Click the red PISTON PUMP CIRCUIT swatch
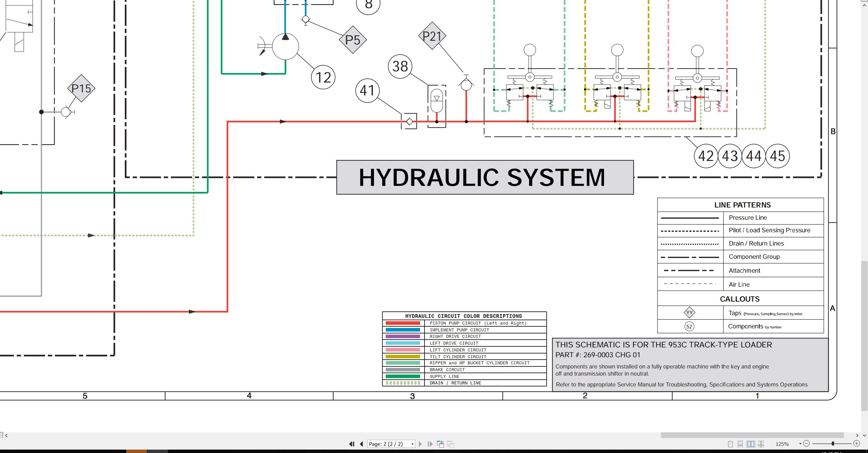Image resolution: width=868 pixels, height=453 pixels. tap(403, 323)
